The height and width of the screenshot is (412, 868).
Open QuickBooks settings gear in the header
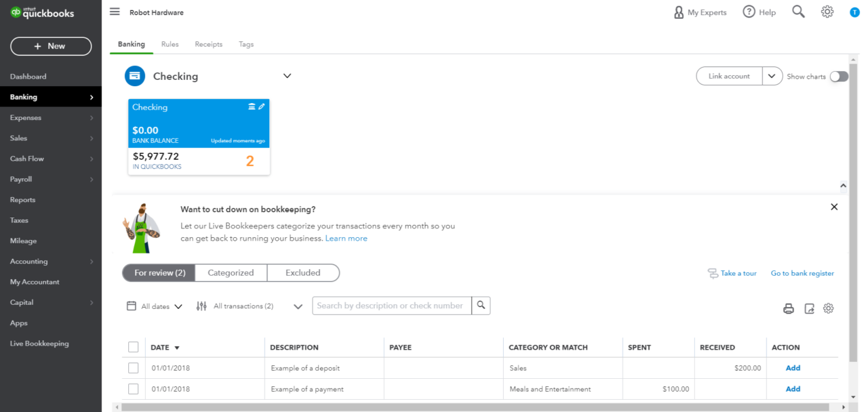click(827, 12)
